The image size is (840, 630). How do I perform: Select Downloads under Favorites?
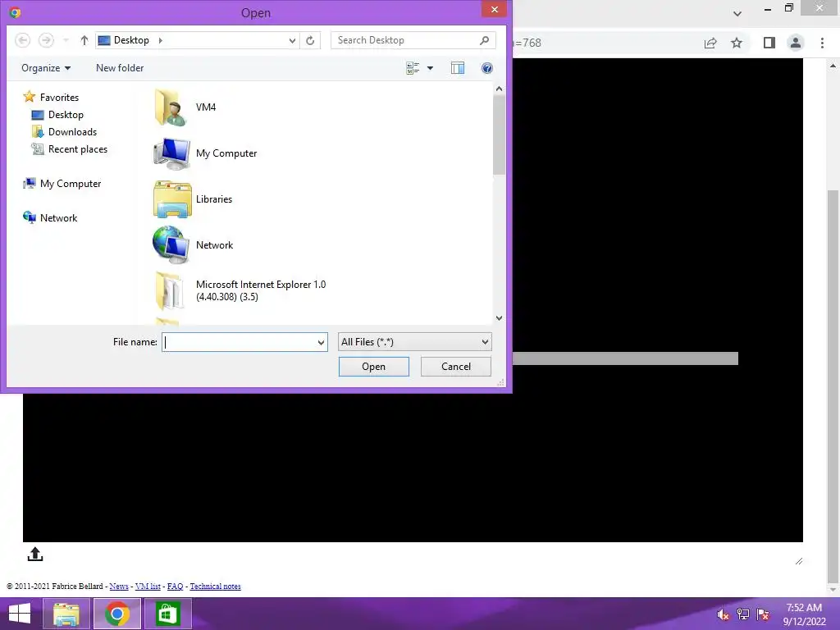[x=64, y=132]
